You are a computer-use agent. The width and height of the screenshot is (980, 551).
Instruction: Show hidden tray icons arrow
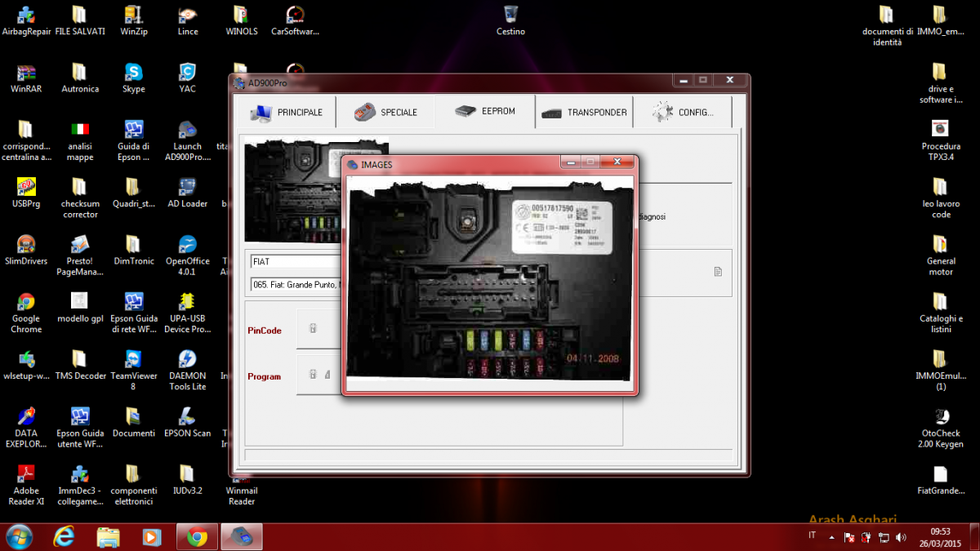coord(831,538)
